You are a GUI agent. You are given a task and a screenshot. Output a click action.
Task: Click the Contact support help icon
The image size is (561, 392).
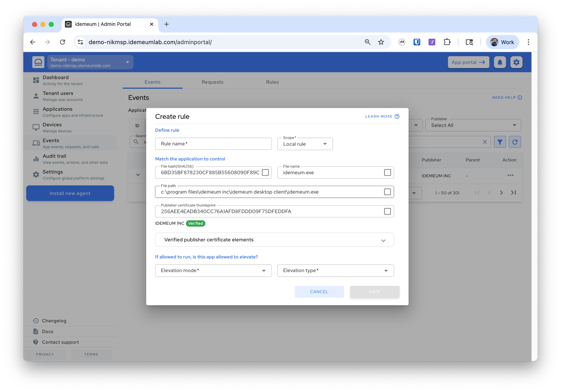point(36,342)
